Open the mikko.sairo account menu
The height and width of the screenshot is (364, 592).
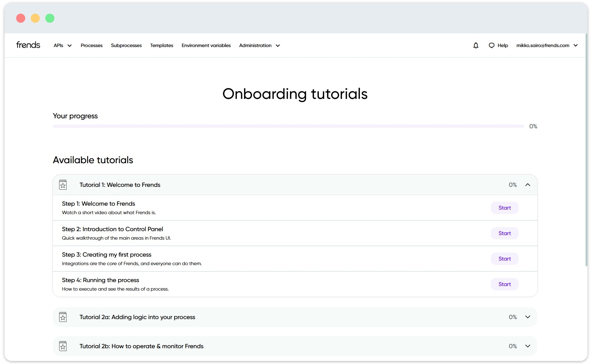pyautogui.click(x=546, y=45)
